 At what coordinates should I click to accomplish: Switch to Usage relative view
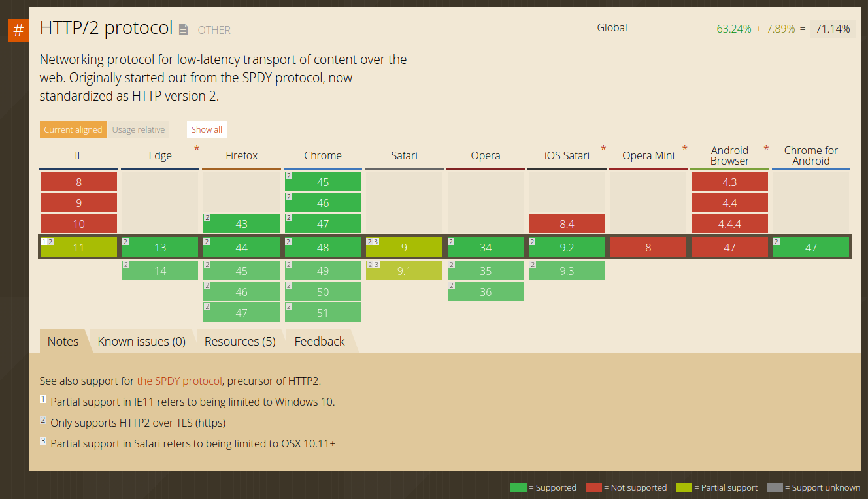pyautogui.click(x=139, y=129)
